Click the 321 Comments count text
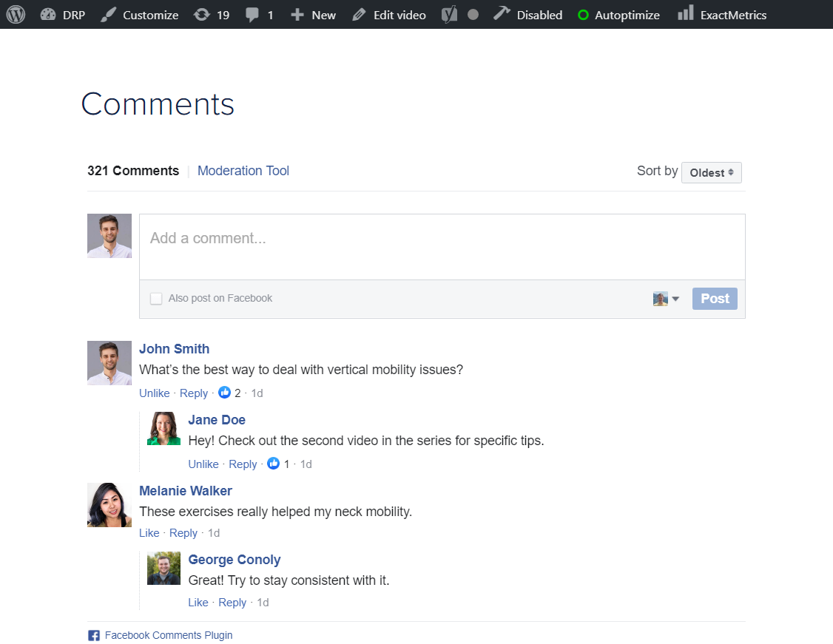The height and width of the screenshot is (644, 833). point(133,170)
